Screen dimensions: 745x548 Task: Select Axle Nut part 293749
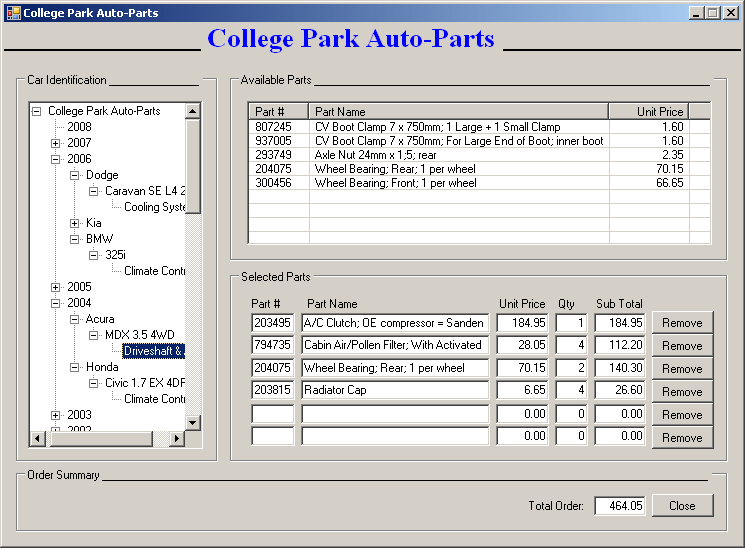(x=479, y=155)
